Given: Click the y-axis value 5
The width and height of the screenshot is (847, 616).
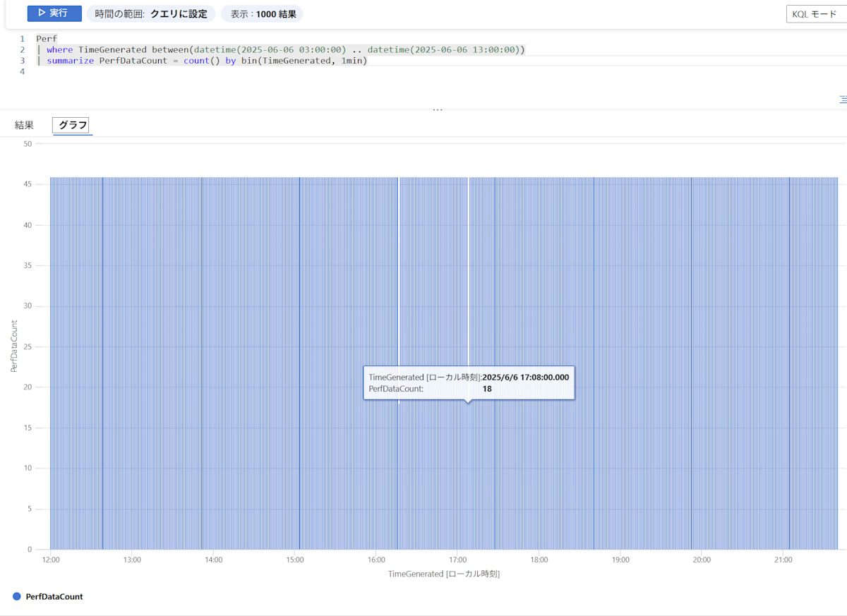Looking at the screenshot, I should 30,509.
